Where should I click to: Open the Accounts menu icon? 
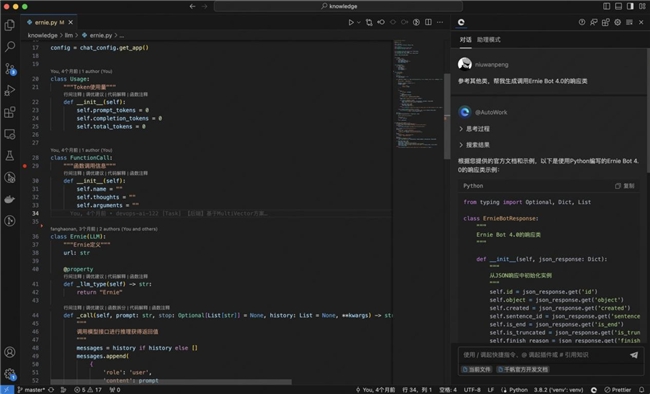click(10, 352)
